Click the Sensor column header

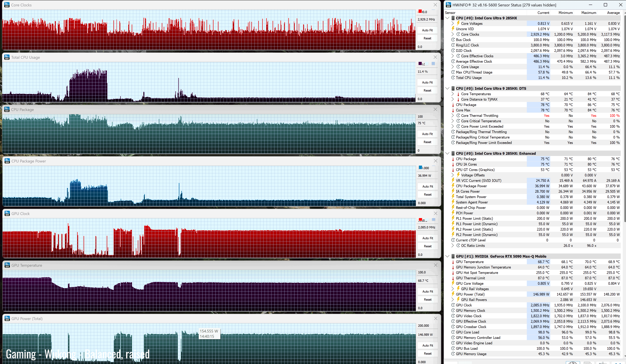[486, 13]
